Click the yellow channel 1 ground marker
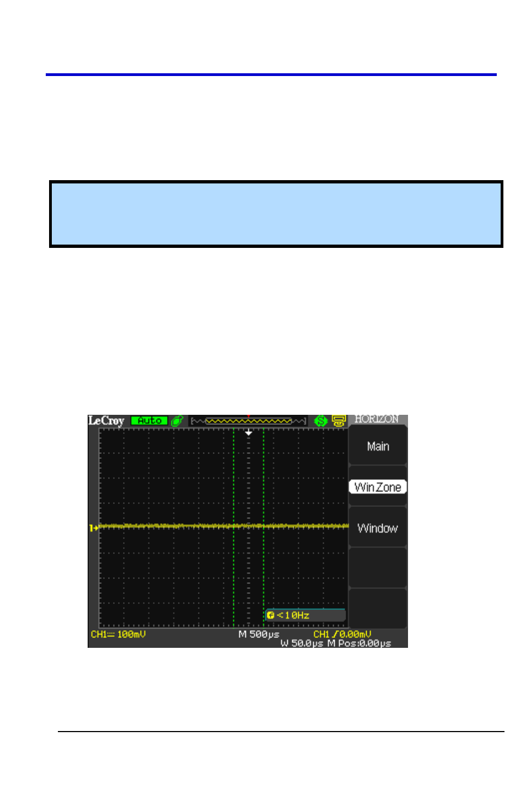The width and height of the screenshot is (526, 812). 94,528
